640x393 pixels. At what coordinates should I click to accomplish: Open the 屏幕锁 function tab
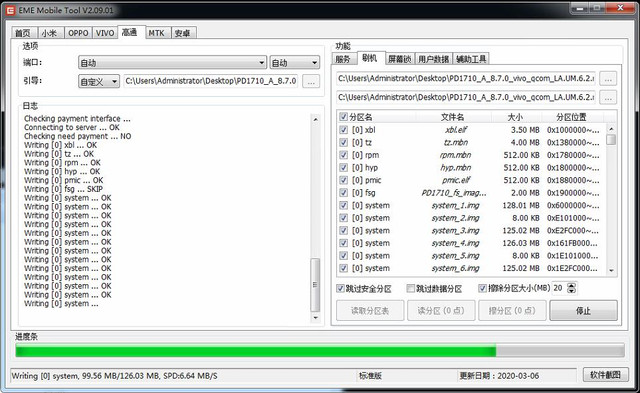[x=400, y=59]
